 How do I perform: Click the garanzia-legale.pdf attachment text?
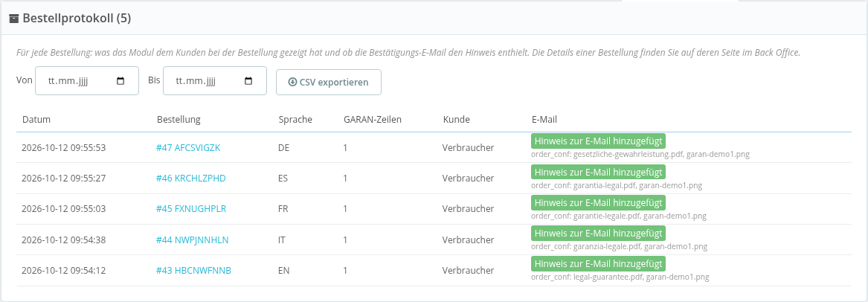tap(608, 247)
